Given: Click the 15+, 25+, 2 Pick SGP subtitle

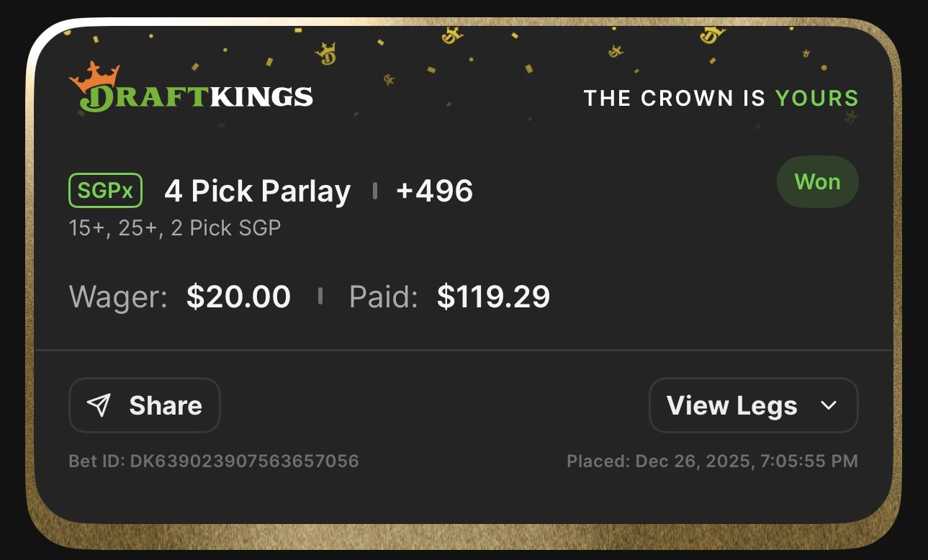Looking at the screenshot, I should pyautogui.click(x=174, y=228).
